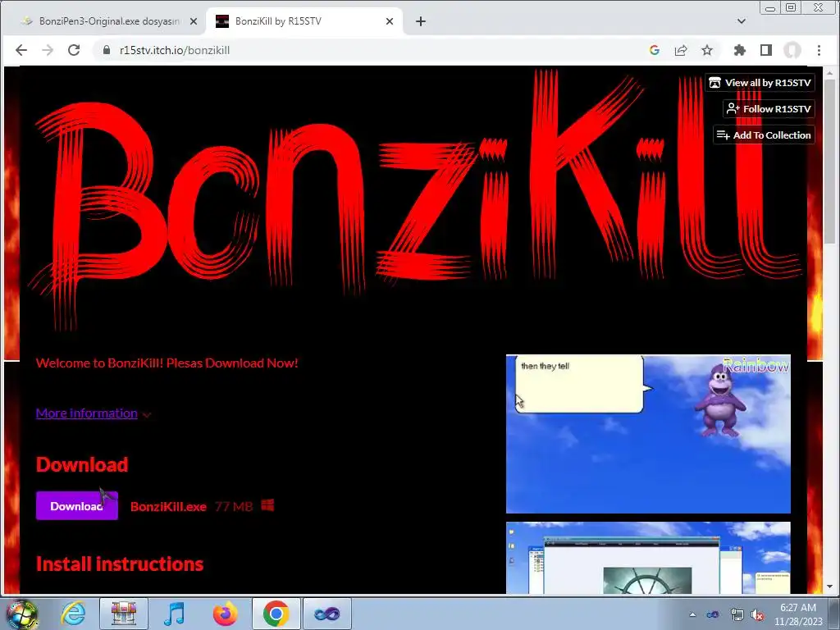Click 77 MB file size

pos(234,507)
